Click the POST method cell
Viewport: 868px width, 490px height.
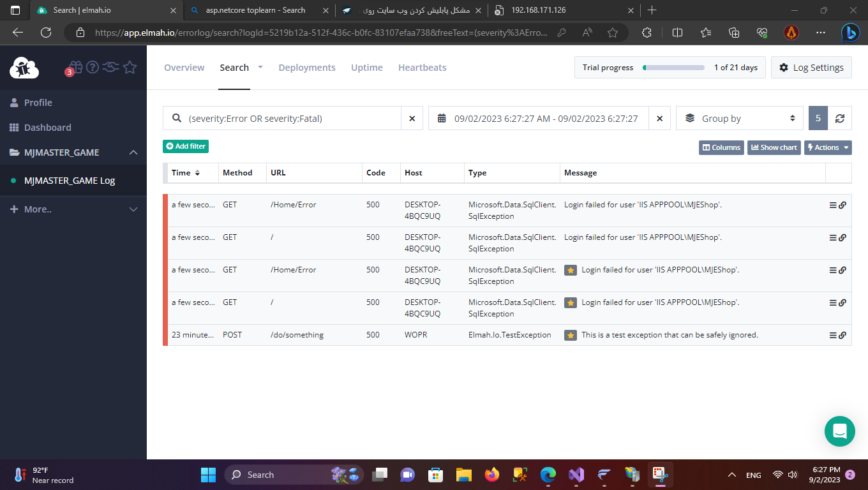pos(232,335)
